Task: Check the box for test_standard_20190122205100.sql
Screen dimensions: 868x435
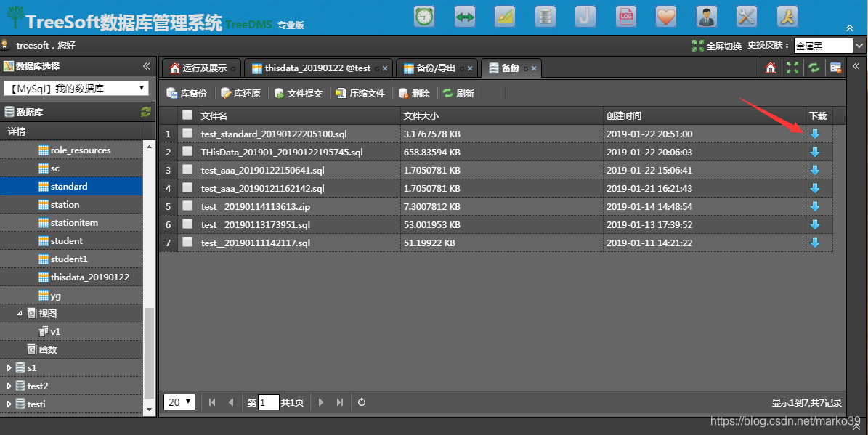Action: pyautogui.click(x=187, y=133)
